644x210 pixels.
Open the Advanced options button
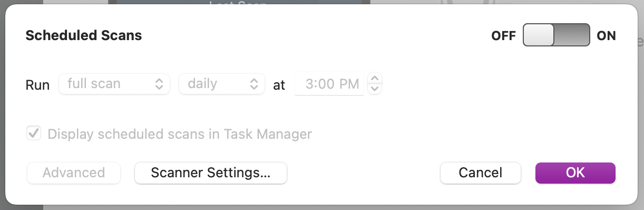74,173
